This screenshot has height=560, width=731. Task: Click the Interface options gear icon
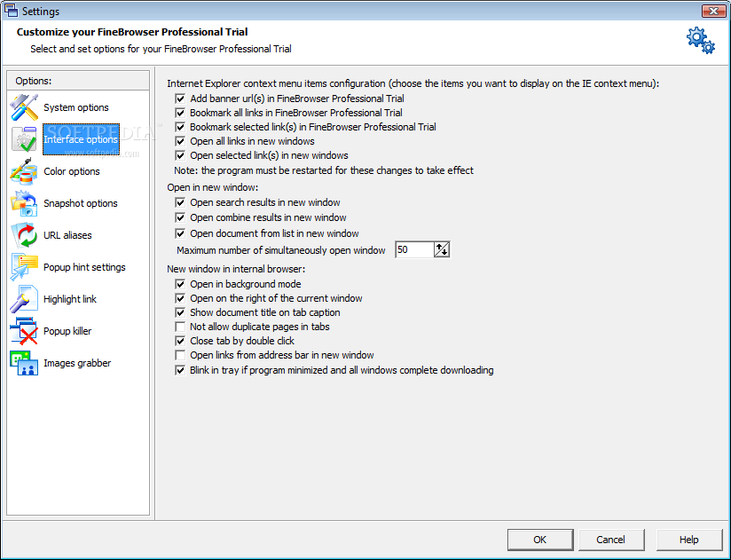pos(24,139)
